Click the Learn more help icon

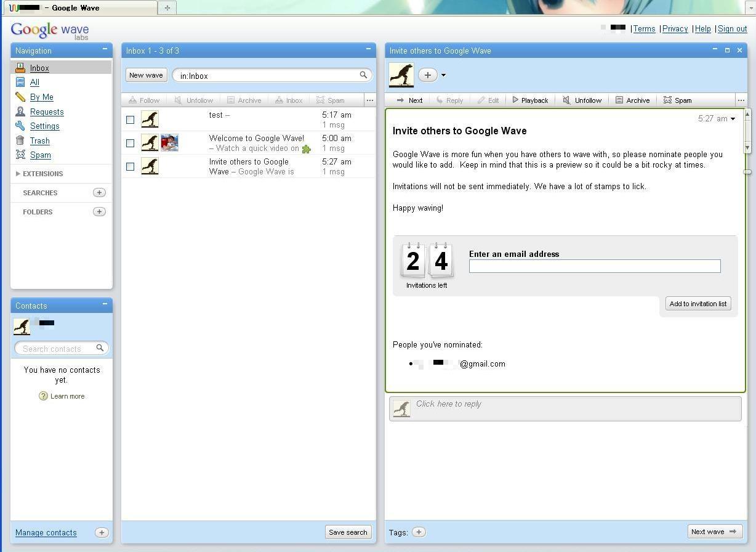click(43, 396)
